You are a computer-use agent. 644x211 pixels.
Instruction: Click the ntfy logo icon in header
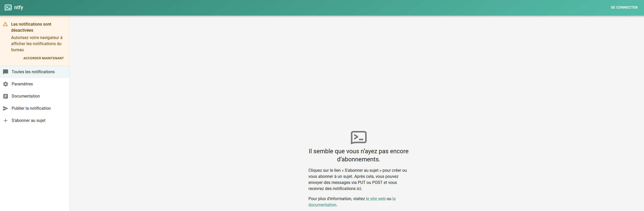pos(8,8)
